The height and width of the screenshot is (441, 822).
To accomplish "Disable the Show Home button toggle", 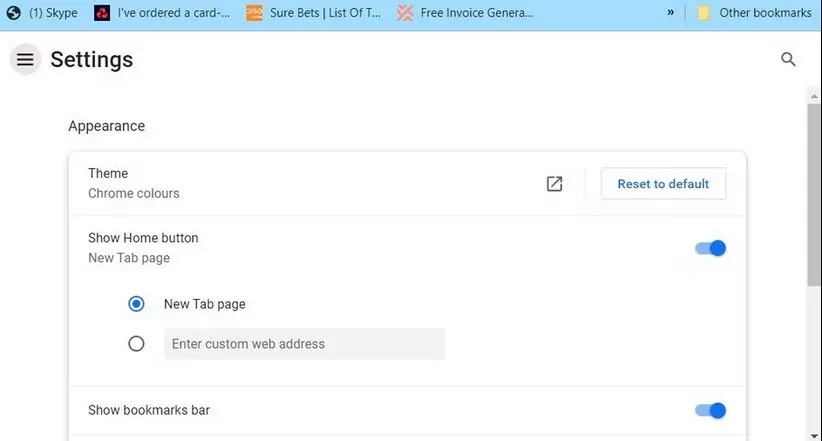I will coord(710,248).
